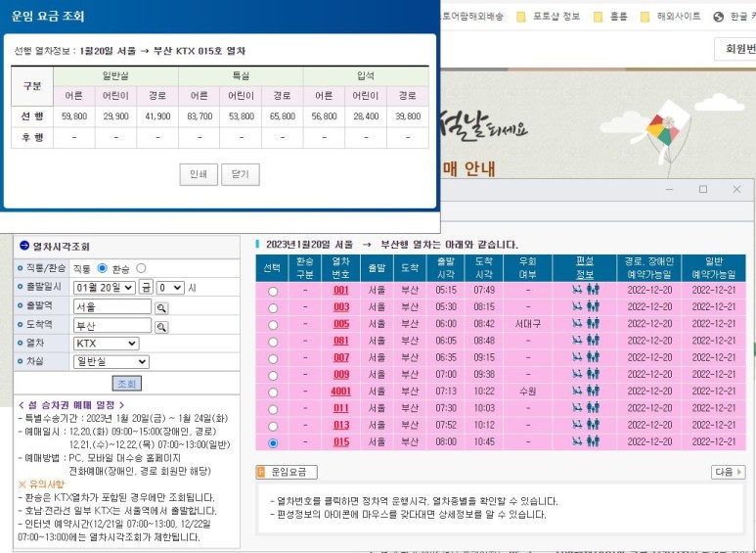Open train number 001 link
The height and width of the screenshot is (553, 756).
[341, 290]
